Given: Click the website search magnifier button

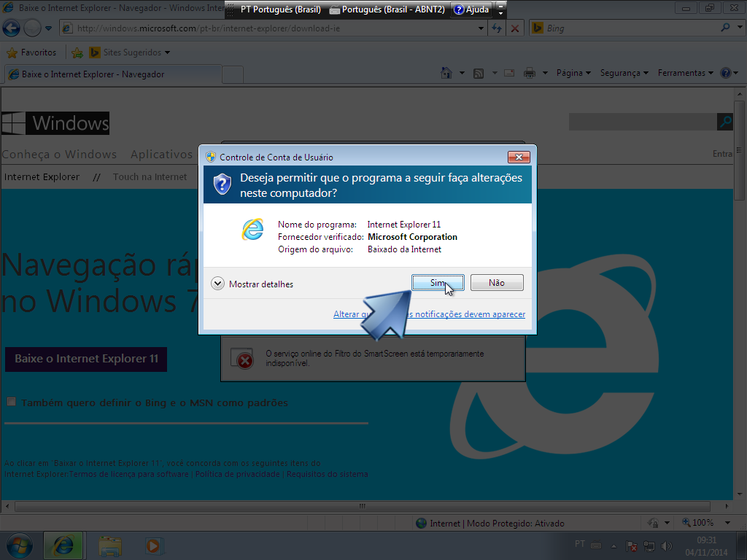Looking at the screenshot, I should [x=725, y=122].
